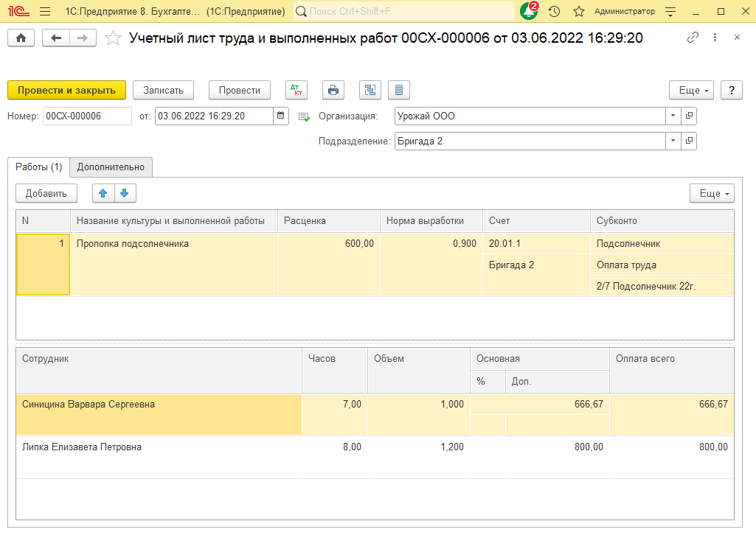Click the printer icon in toolbar
Viewport: 756px width, 535px height.
333,90
